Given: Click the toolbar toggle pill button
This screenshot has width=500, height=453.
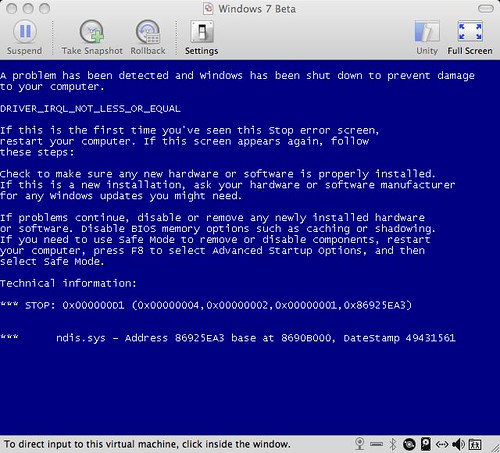Looking at the screenshot, I should click(x=486, y=8).
